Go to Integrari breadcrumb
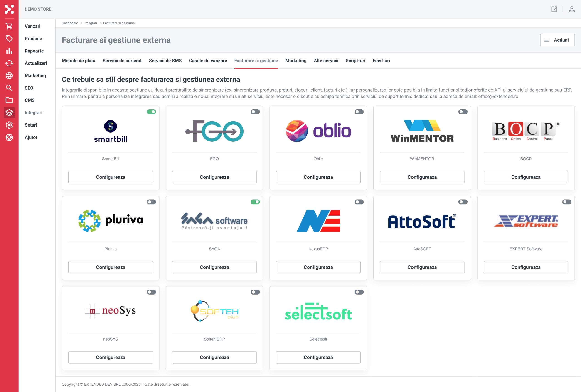The image size is (581, 392). tap(91, 23)
